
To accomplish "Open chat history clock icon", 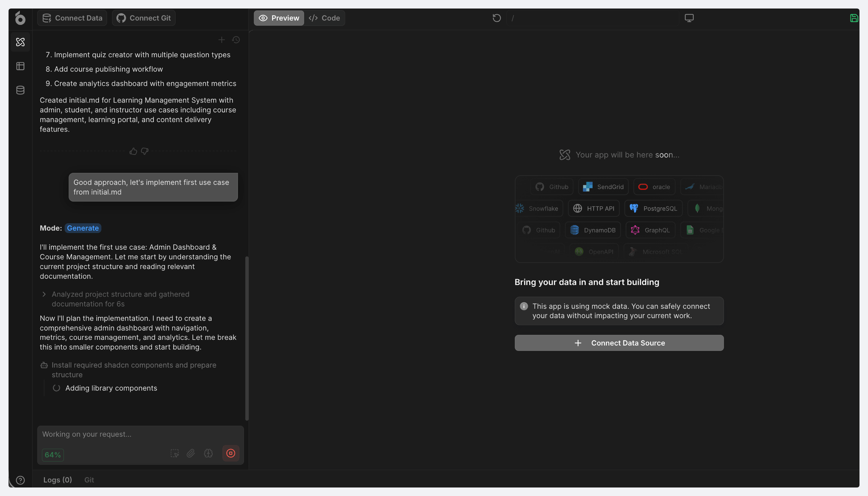I will tap(236, 40).
